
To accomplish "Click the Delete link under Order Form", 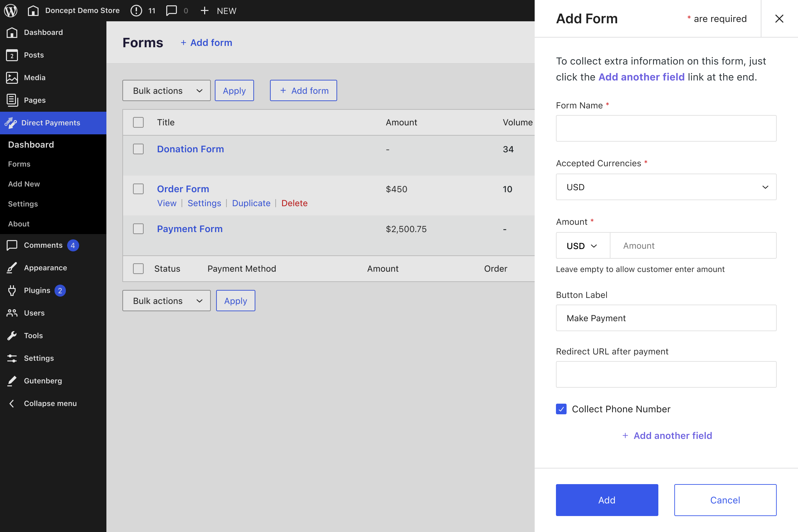I will (294, 203).
